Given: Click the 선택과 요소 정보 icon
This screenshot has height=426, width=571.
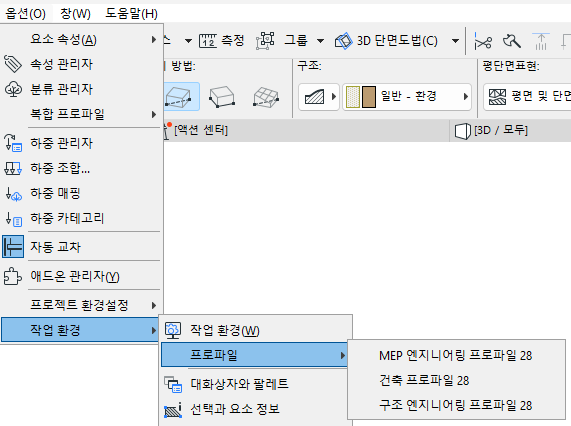Looking at the screenshot, I should (173, 410).
